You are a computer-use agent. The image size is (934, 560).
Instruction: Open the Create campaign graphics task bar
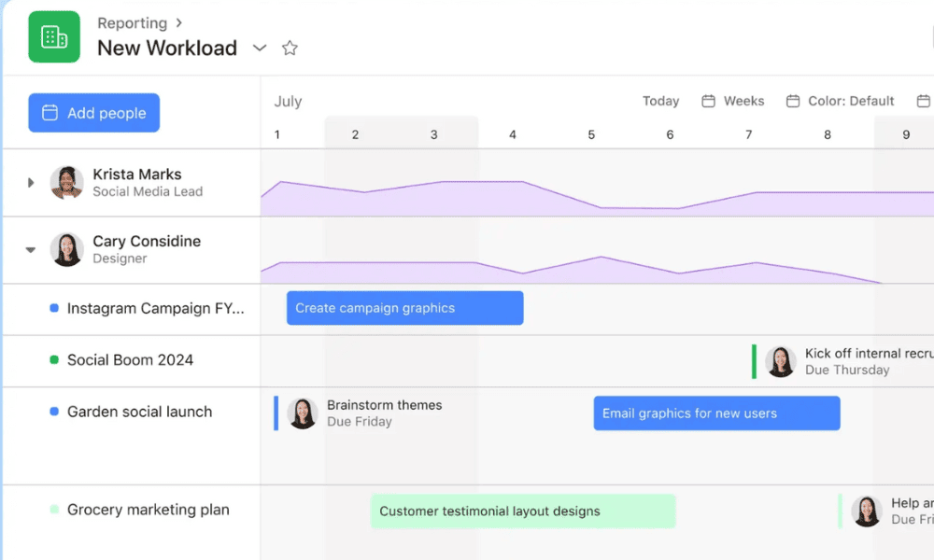coord(404,308)
